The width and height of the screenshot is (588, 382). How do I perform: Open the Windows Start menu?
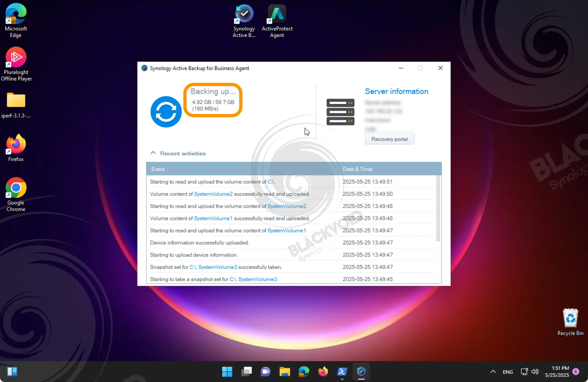tap(227, 371)
